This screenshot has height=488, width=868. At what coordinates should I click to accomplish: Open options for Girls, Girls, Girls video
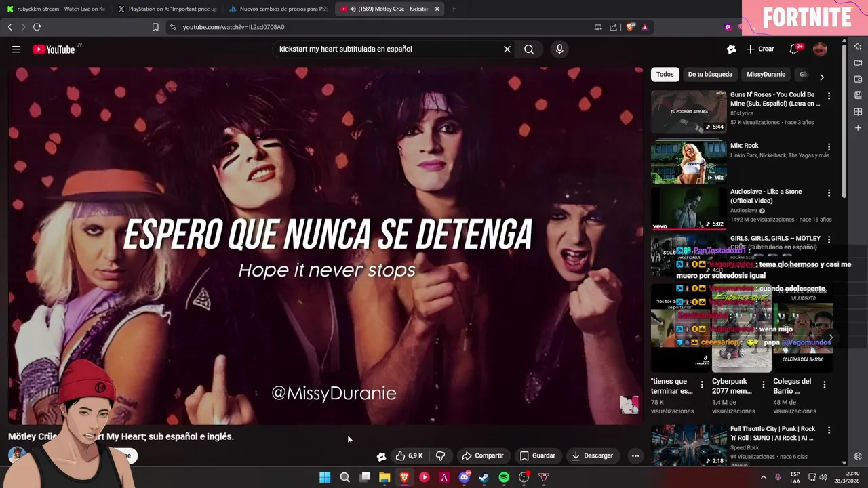(x=829, y=240)
